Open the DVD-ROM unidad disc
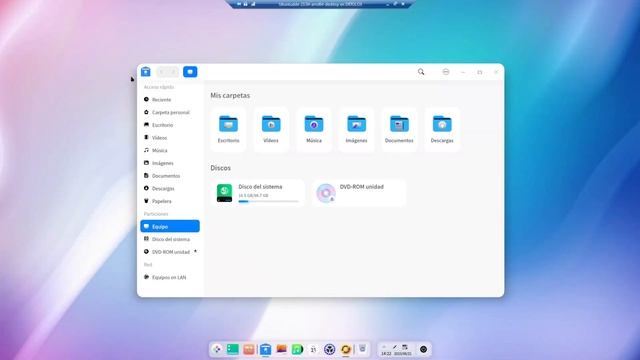The width and height of the screenshot is (640, 360). [x=359, y=193]
